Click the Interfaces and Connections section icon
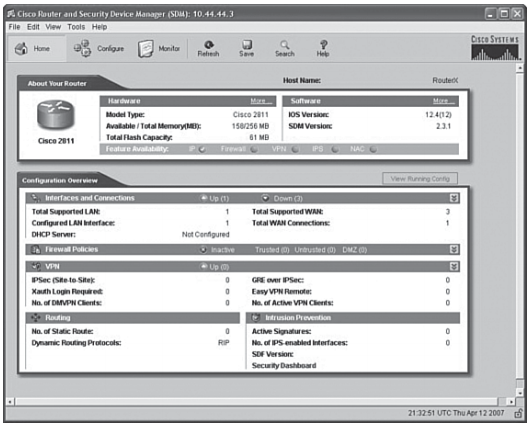Image resolution: width=532 pixels, height=429 pixels. [36, 198]
